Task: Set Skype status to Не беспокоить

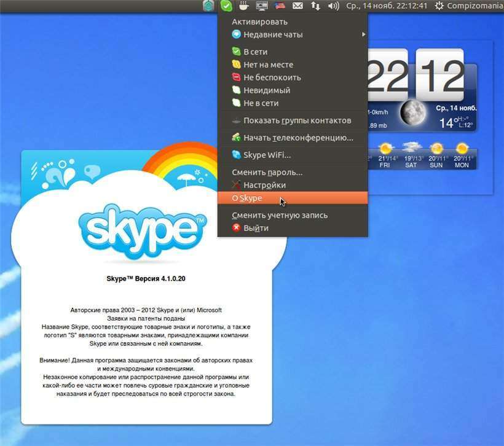Action: point(293,77)
